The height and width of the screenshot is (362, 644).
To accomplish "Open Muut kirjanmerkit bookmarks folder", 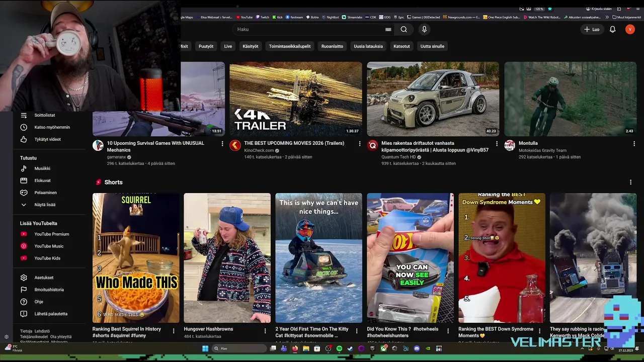I will 626,17.
